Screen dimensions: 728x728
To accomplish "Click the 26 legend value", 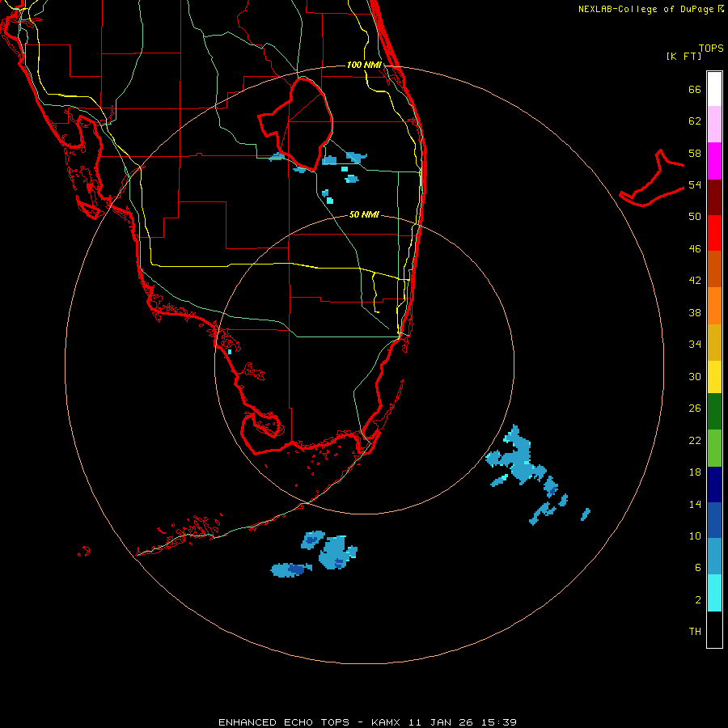I will click(x=695, y=408).
